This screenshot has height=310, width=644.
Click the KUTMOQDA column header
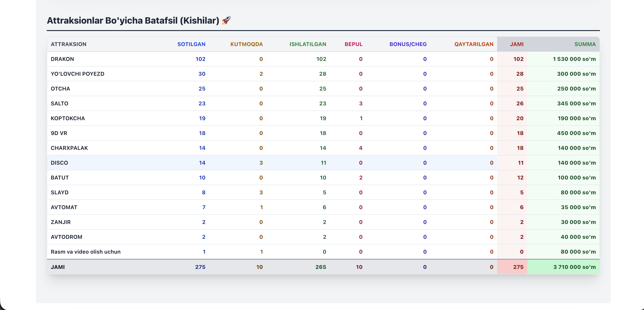pyautogui.click(x=246, y=44)
